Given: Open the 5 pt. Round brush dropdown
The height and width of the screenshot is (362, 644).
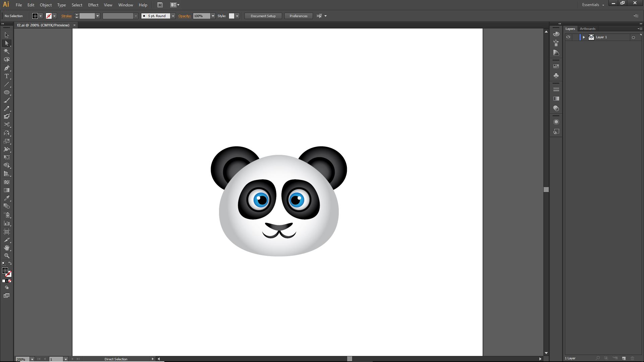Looking at the screenshot, I should coord(173,16).
